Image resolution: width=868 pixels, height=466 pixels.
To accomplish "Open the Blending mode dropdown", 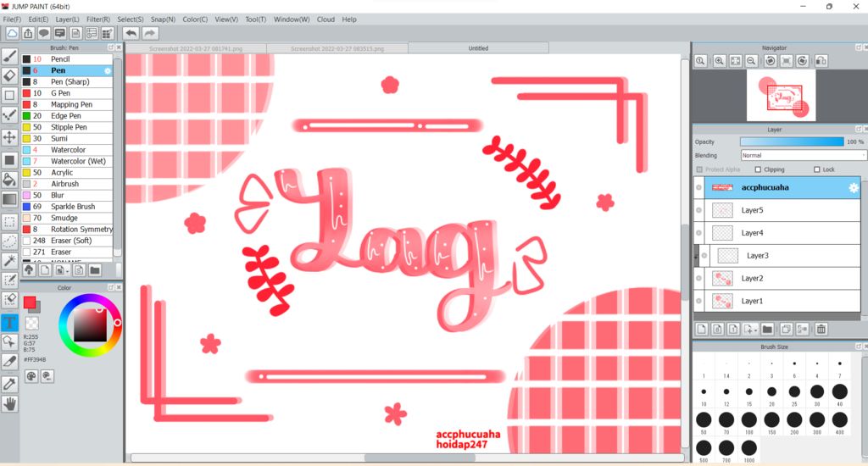I will (x=803, y=156).
